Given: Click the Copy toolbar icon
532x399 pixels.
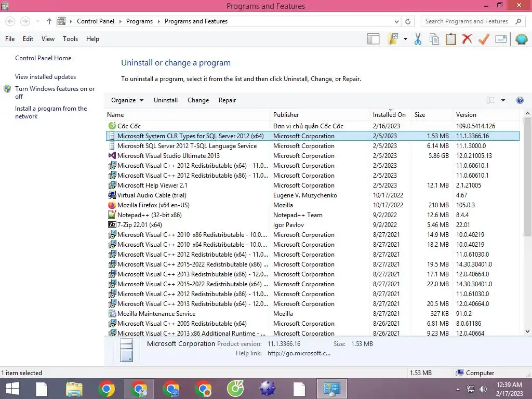Looking at the screenshot, I should (434, 39).
